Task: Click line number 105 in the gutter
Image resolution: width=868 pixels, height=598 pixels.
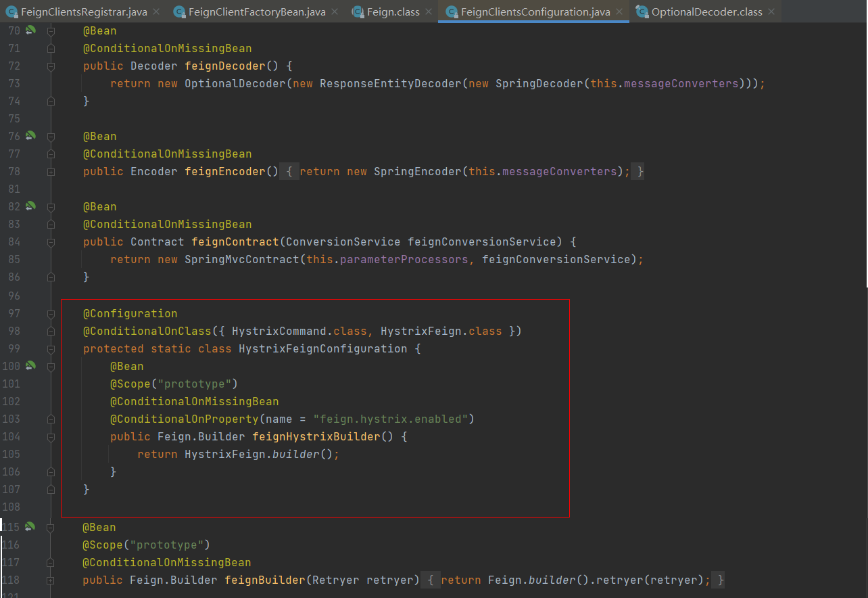Action: 11,455
